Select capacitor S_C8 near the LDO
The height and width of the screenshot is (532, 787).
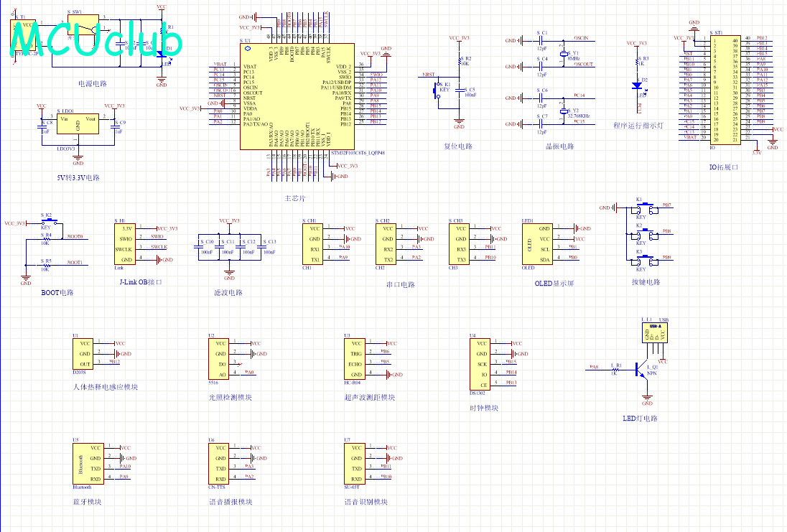[x=42, y=126]
